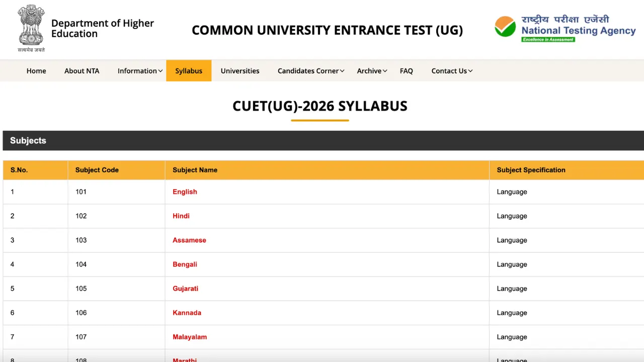The image size is (644, 362).
Task: Open the Malayalam subject link
Action: pos(190,337)
